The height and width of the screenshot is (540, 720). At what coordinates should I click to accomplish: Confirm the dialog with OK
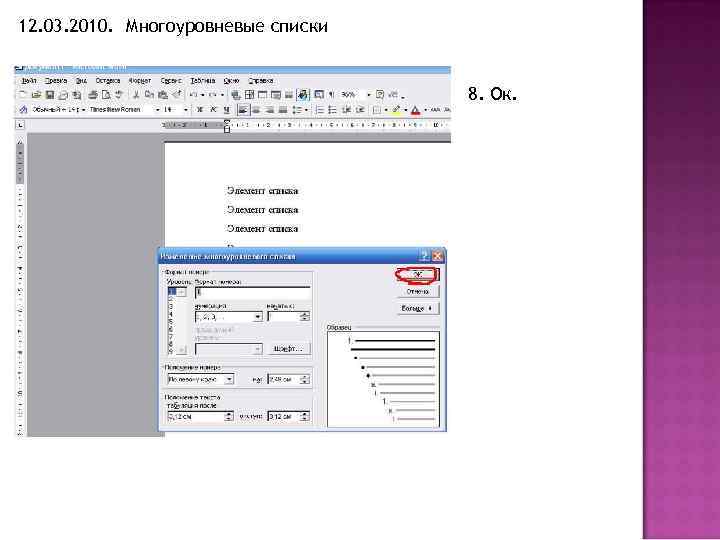[417, 275]
